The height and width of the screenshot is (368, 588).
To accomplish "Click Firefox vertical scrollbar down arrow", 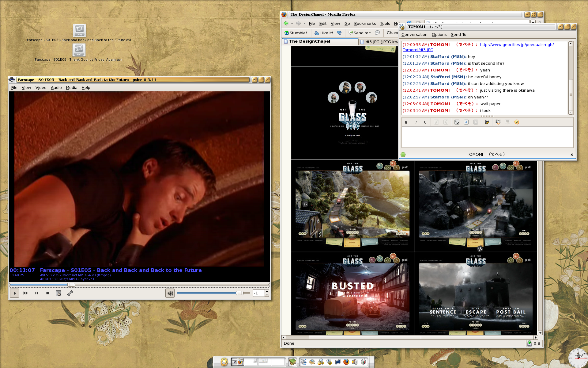I will (x=540, y=333).
